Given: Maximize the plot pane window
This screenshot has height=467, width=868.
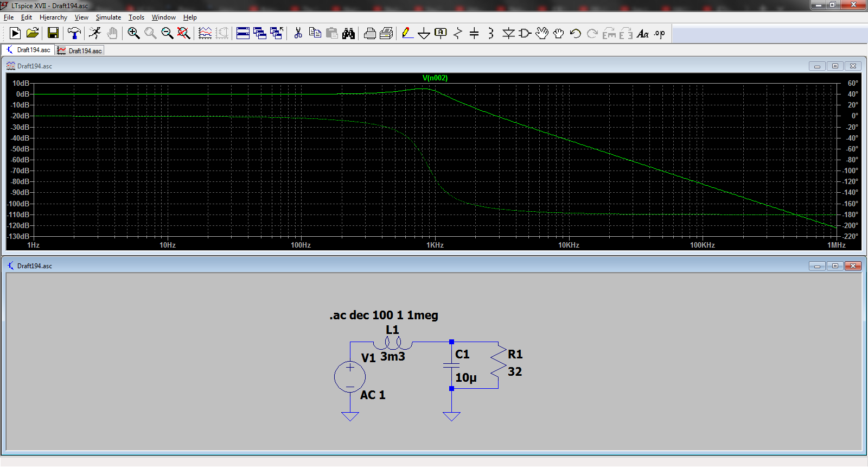Looking at the screenshot, I should coord(835,66).
